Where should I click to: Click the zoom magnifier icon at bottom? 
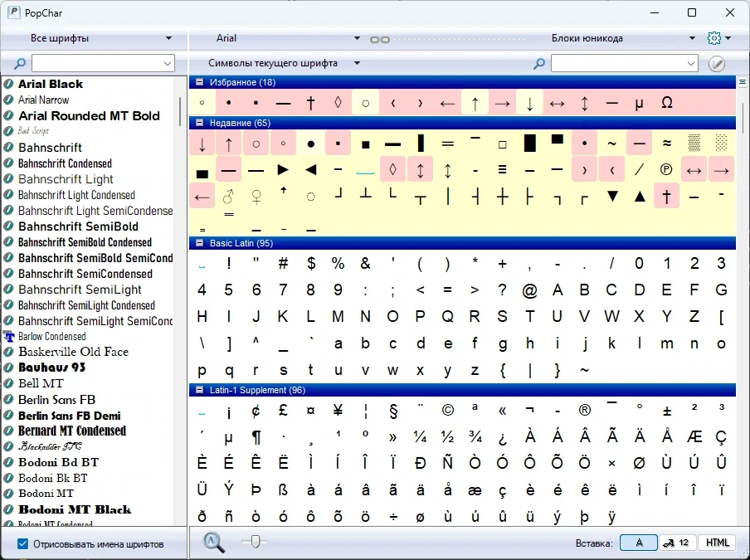pyautogui.click(x=213, y=543)
